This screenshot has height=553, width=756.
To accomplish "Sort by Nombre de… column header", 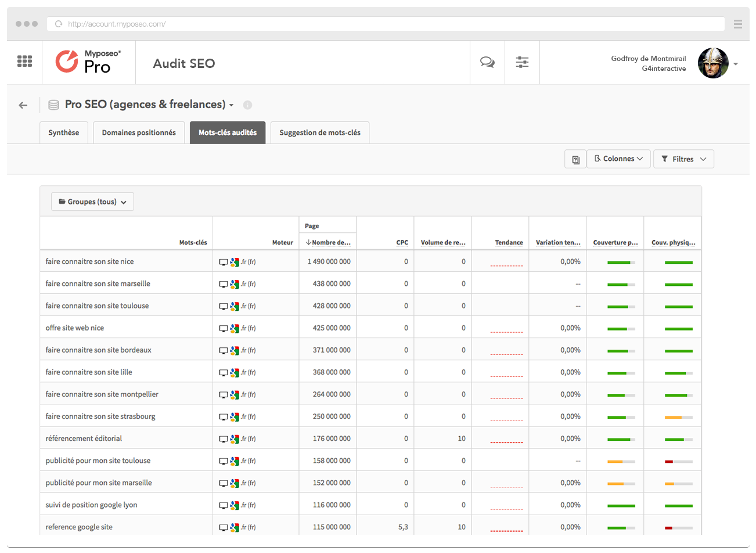I will [x=328, y=242].
